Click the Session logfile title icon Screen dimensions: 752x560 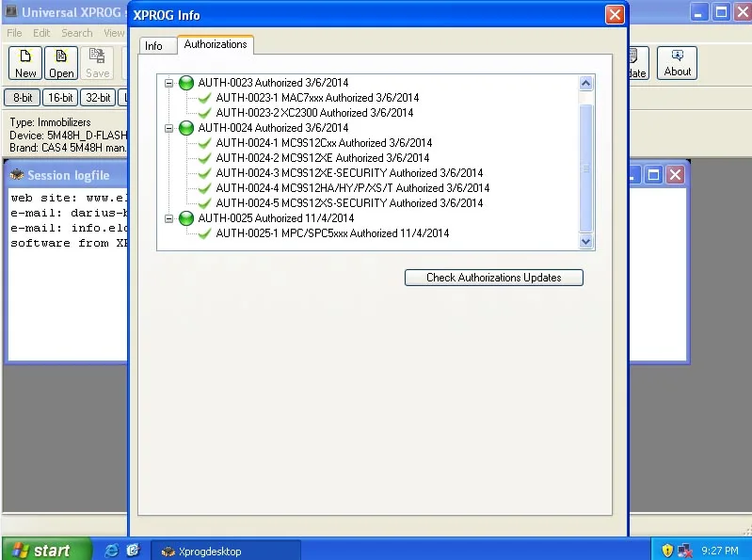coord(17,175)
